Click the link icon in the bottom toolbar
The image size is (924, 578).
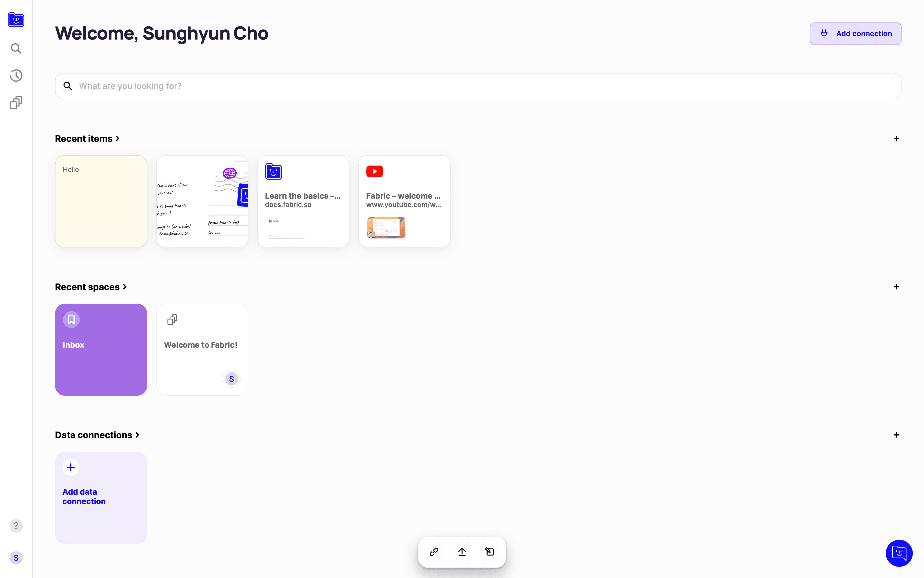point(434,552)
